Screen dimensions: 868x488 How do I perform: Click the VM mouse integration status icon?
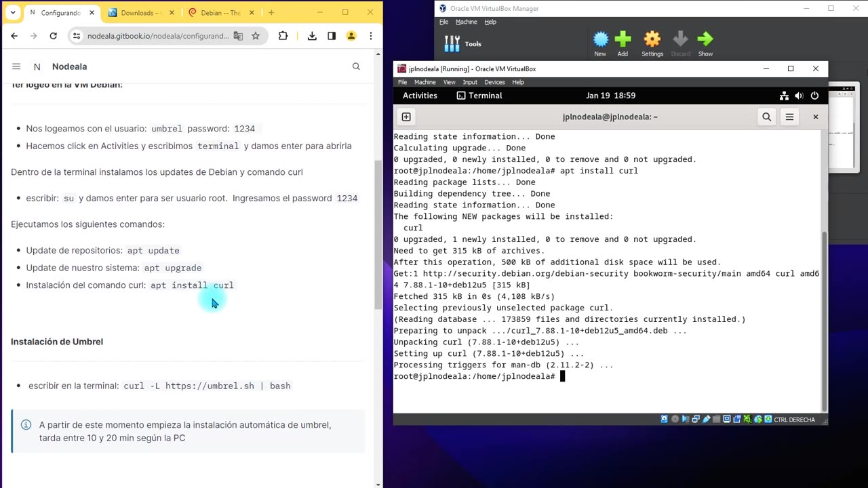(x=758, y=420)
